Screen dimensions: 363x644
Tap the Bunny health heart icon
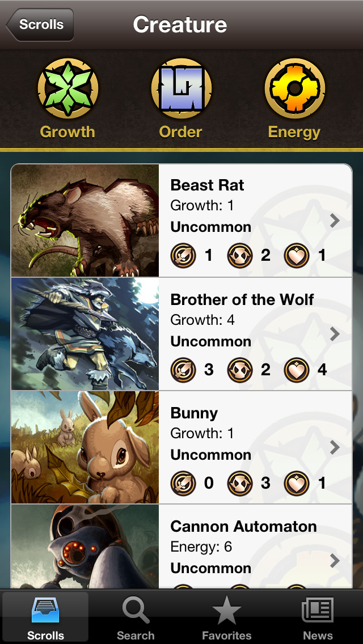pos(297,483)
